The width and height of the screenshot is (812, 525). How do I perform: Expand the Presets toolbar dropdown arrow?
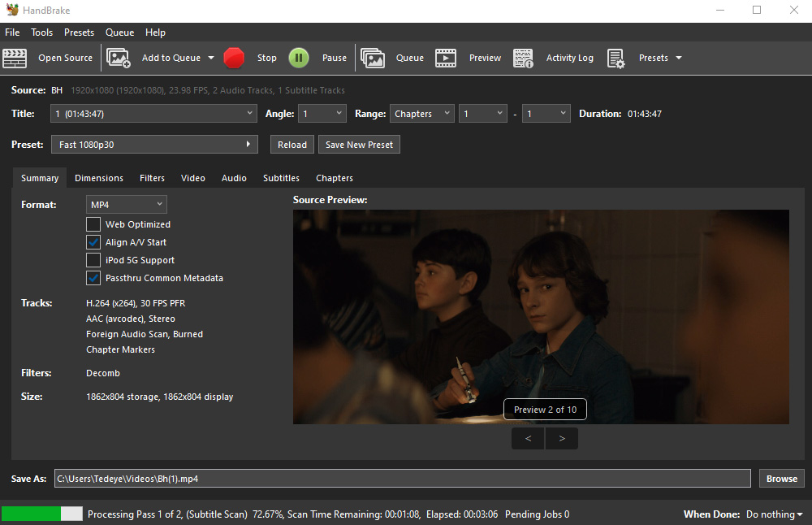pyautogui.click(x=678, y=58)
